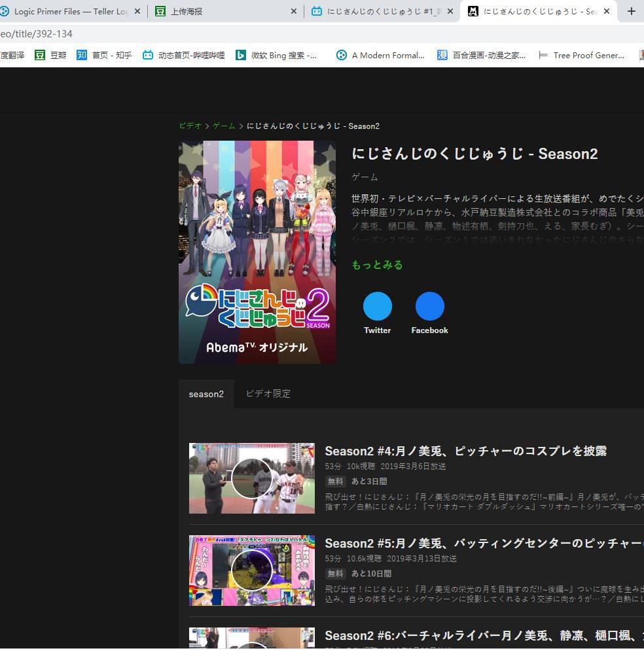Select the season2 tab
This screenshot has height=653, width=644.
click(x=206, y=394)
